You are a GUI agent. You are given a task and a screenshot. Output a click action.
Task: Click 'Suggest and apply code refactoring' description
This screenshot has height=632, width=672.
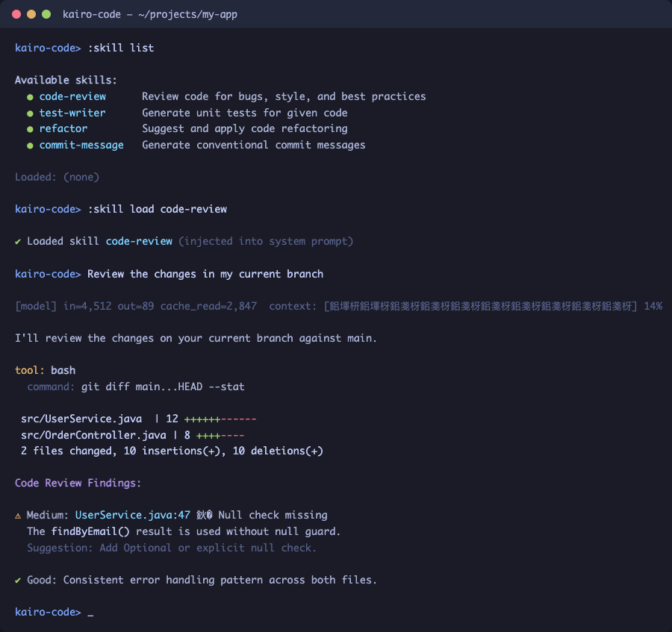pos(245,128)
